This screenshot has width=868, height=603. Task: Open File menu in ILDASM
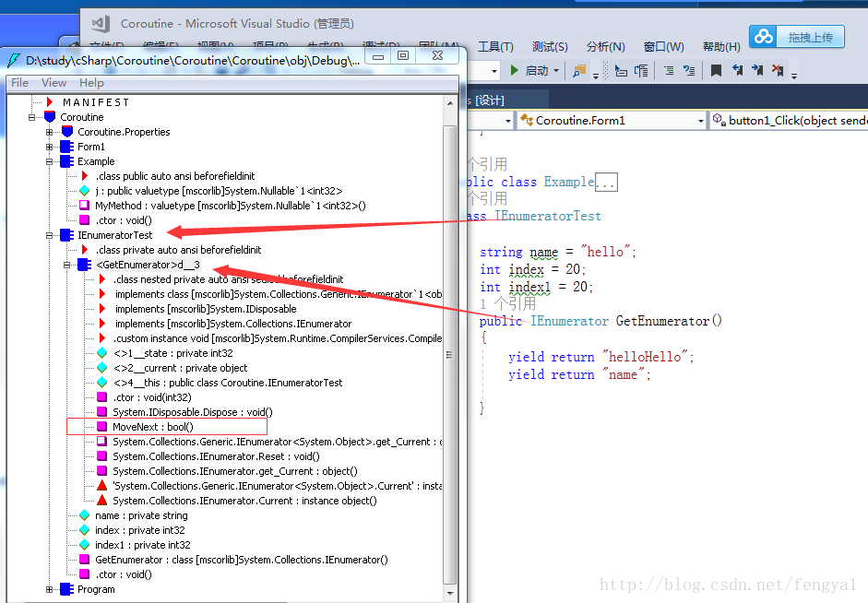coord(19,82)
